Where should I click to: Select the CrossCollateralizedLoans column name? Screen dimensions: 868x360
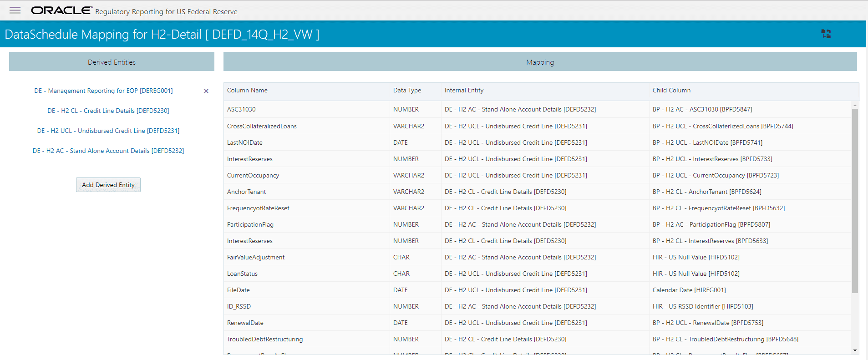(x=262, y=126)
